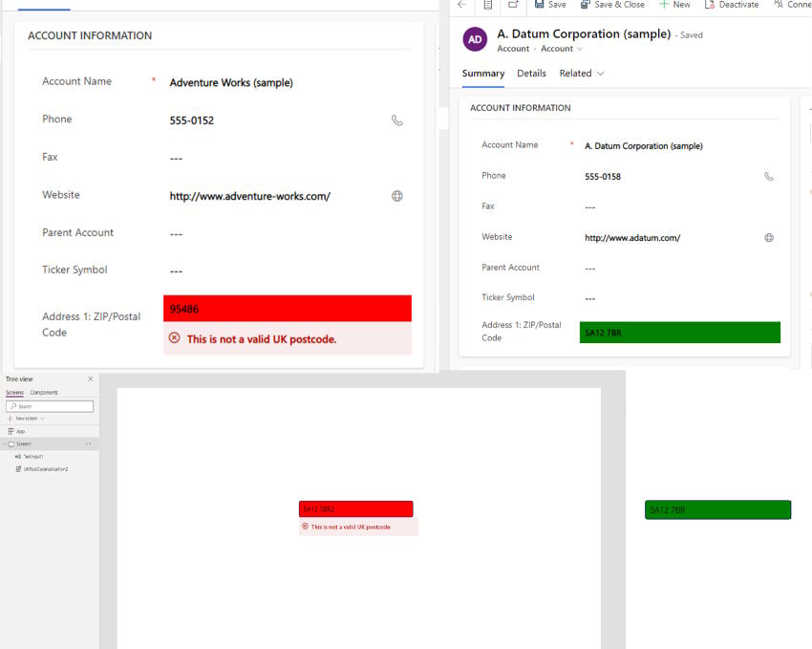The image size is (812, 649).
Task: Select UKPostCodeValidation2 in the tree
Action: point(45,469)
